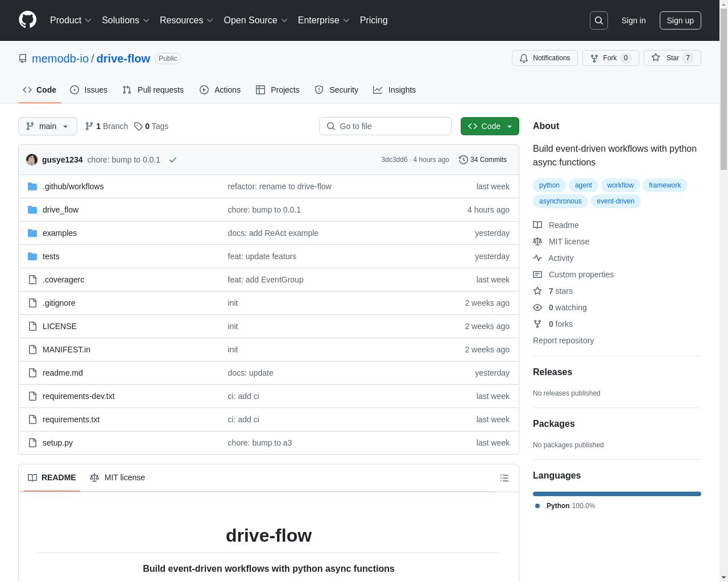Image resolution: width=728 pixels, height=582 pixels.
Task: Click the tests folder icon
Action: pyautogui.click(x=32, y=256)
